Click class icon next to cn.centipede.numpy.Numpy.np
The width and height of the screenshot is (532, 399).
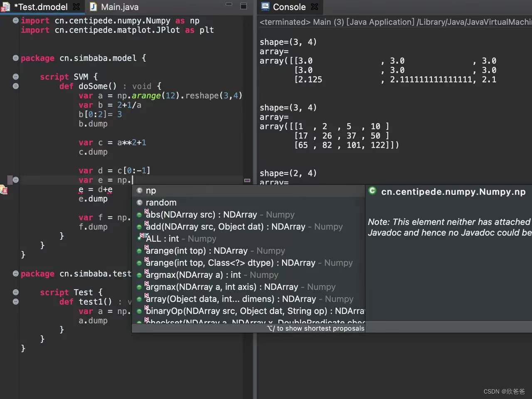coord(372,191)
